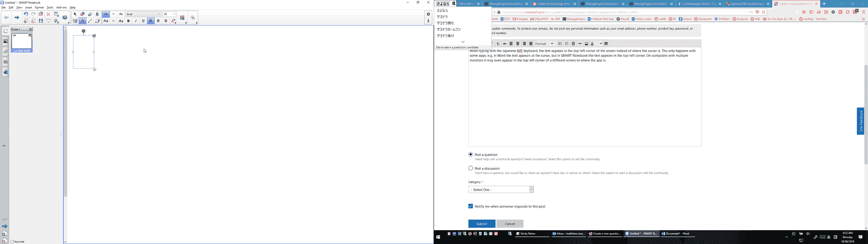The width and height of the screenshot is (868, 244).
Task: Open Attachments paperclip tab in sidebar
Action: 5,52
